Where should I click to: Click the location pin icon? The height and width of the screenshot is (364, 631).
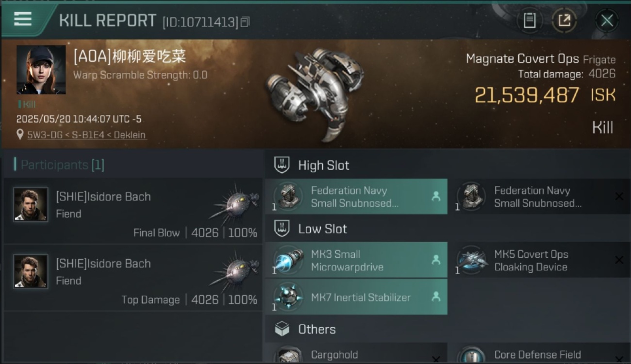point(20,134)
